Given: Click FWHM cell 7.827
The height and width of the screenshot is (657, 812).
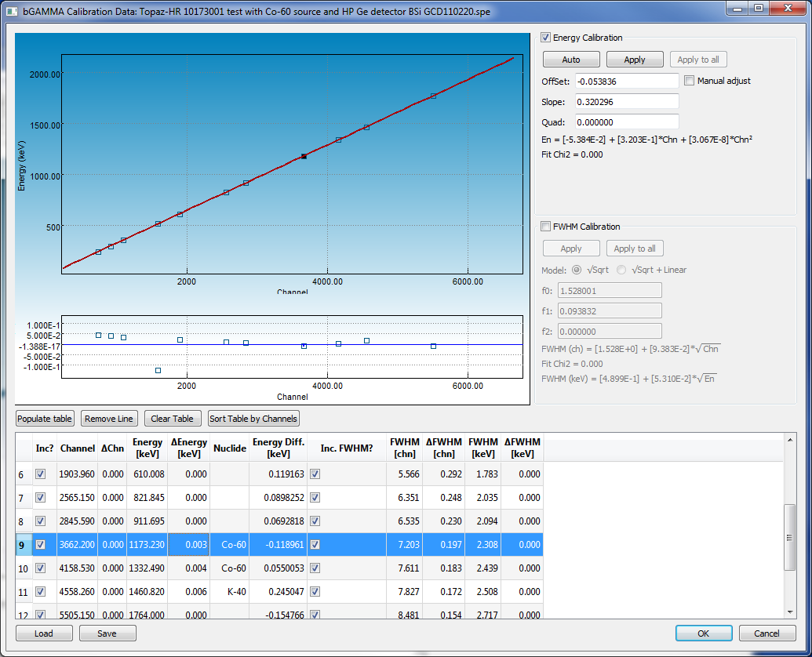Looking at the screenshot, I should [405, 591].
